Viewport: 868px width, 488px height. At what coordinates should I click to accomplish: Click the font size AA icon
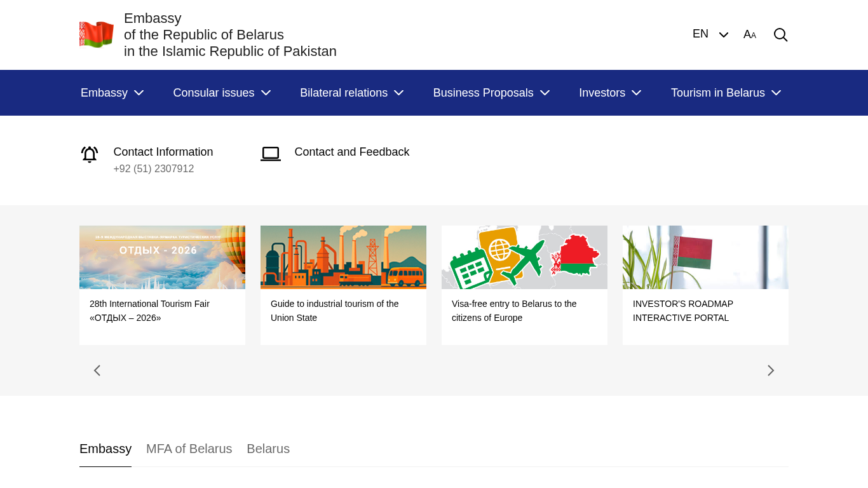[x=750, y=35]
